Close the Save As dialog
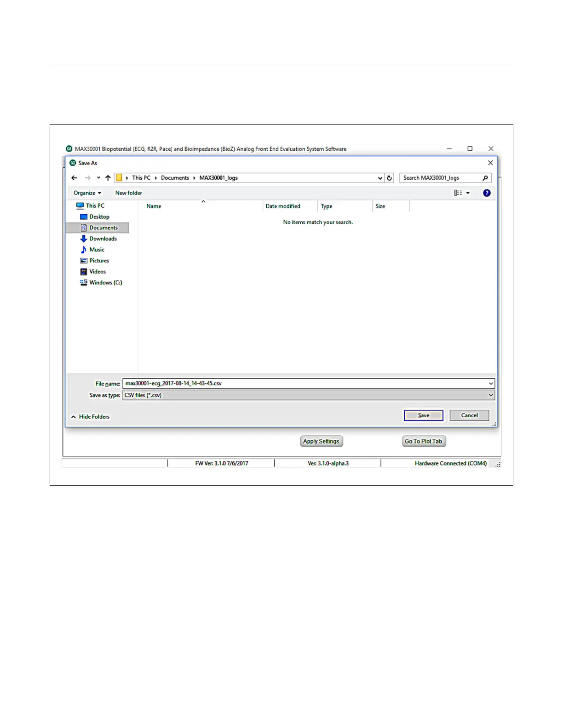The width and height of the screenshot is (563, 728). (x=490, y=163)
